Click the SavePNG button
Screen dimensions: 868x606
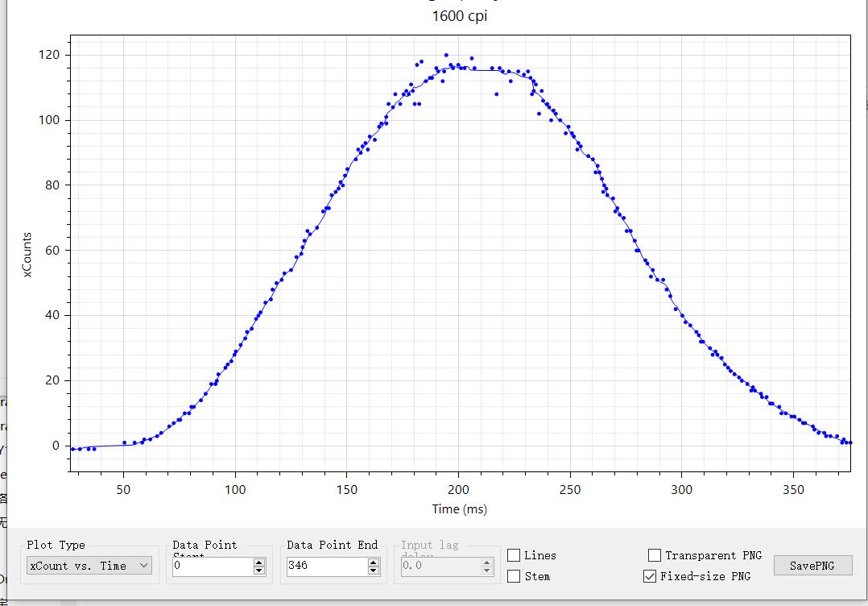tap(812, 566)
